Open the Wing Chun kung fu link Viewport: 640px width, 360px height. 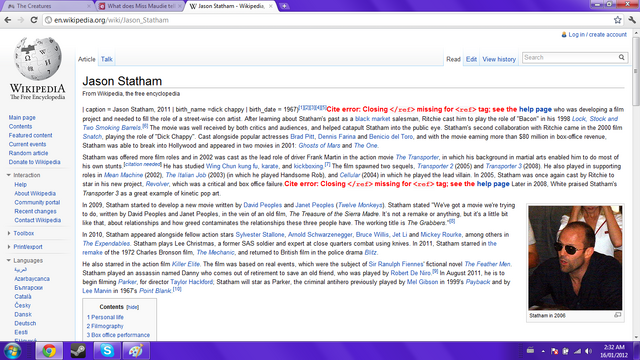(232, 166)
